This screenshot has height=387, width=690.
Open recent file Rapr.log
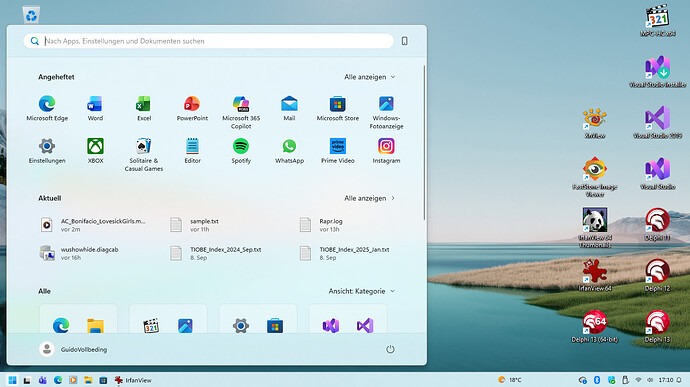(321, 225)
